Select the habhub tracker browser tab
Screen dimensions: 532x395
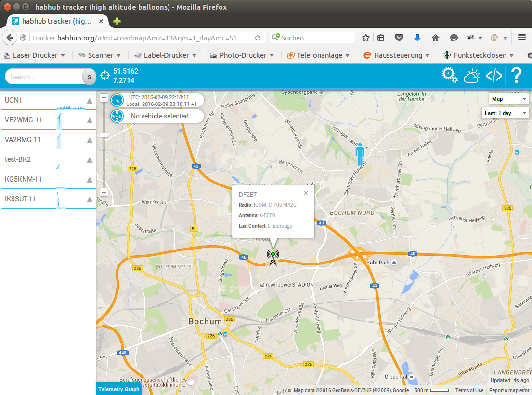pyautogui.click(x=57, y=21)
